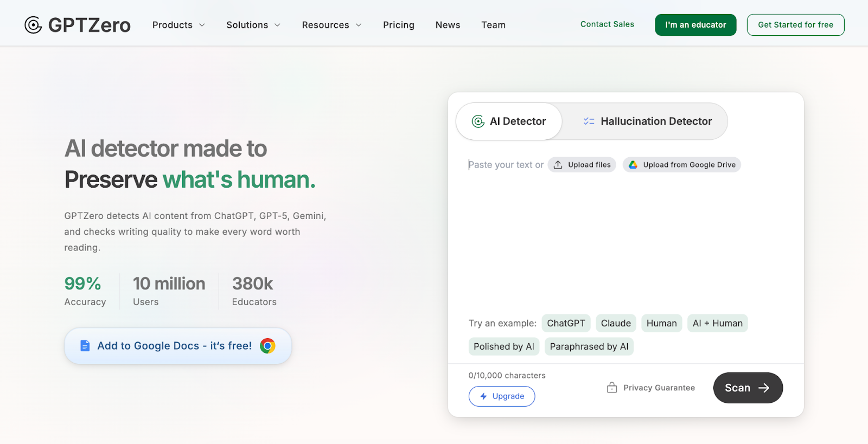
Task: Click the lock icon beside Privacy Guarantee
Action: click(612, 388)
